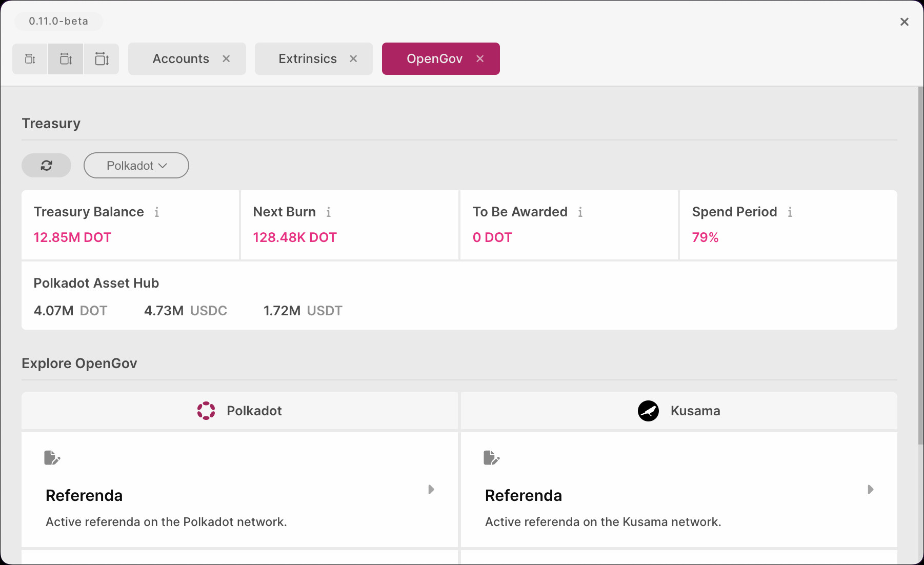Screen dimensions: 924x565
Task: Click the Treasury section heading
Action: click(51, 124)
